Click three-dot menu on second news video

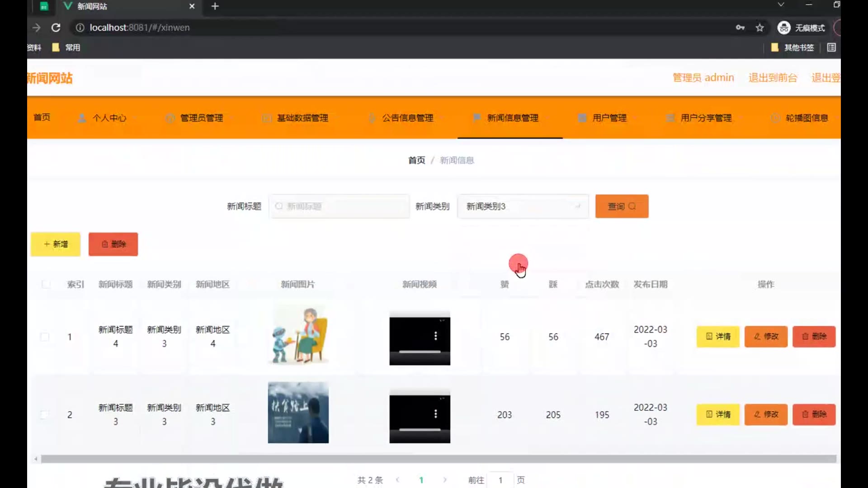point(435,414)
